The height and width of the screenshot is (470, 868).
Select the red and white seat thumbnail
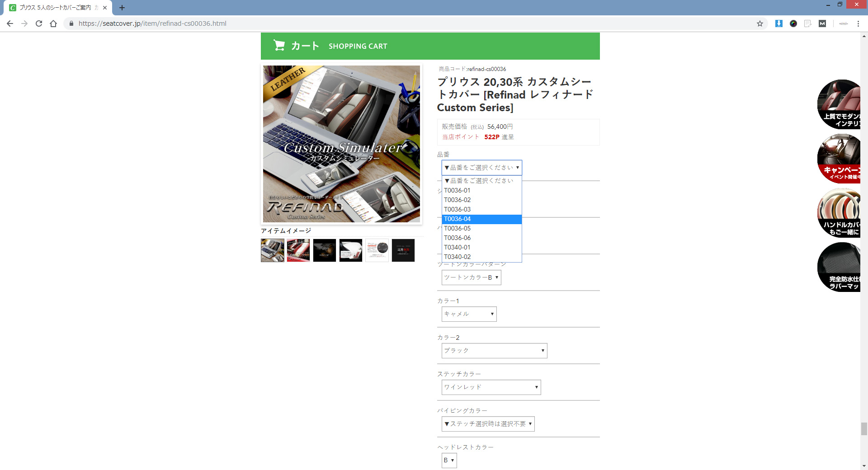[298, 250]
